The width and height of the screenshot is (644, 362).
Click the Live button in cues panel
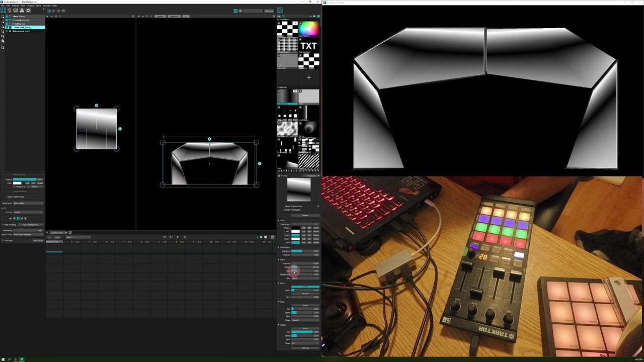coord(58,237)
